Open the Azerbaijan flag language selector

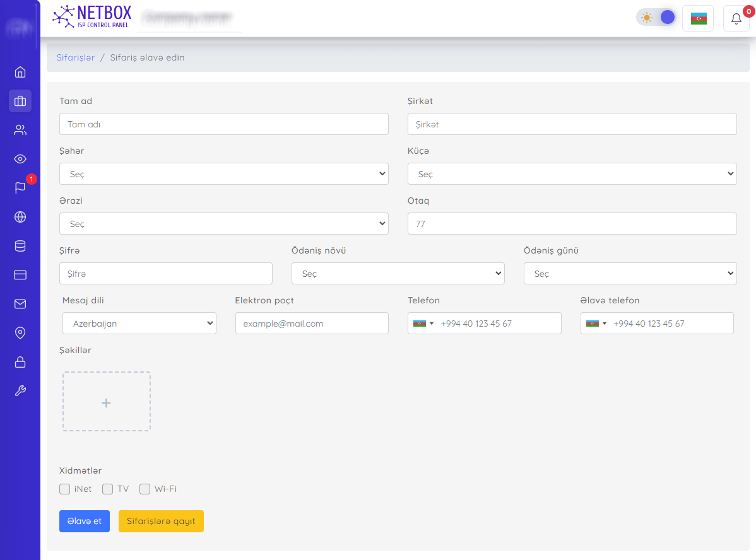pyautogui.click(x=698, y=19)
